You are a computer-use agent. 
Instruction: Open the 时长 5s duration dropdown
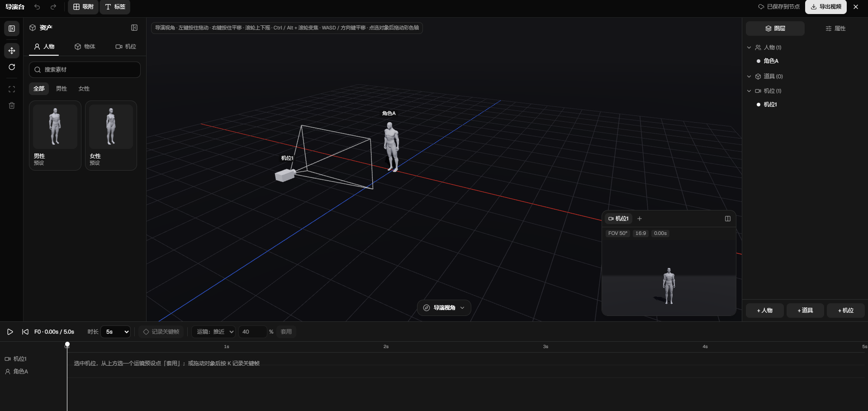(115, 332)
